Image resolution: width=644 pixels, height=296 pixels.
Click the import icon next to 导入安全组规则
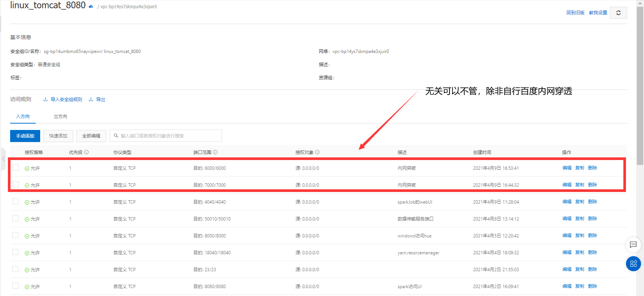[x=45, y=100]
